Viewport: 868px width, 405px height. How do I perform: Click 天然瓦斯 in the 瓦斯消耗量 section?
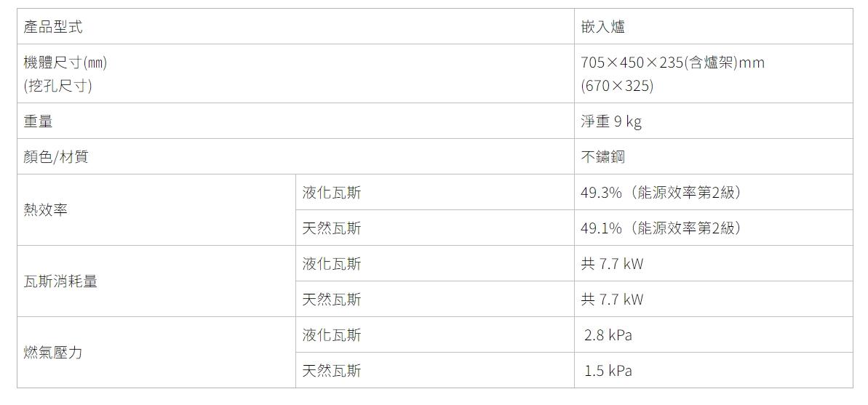coord(332,300)
